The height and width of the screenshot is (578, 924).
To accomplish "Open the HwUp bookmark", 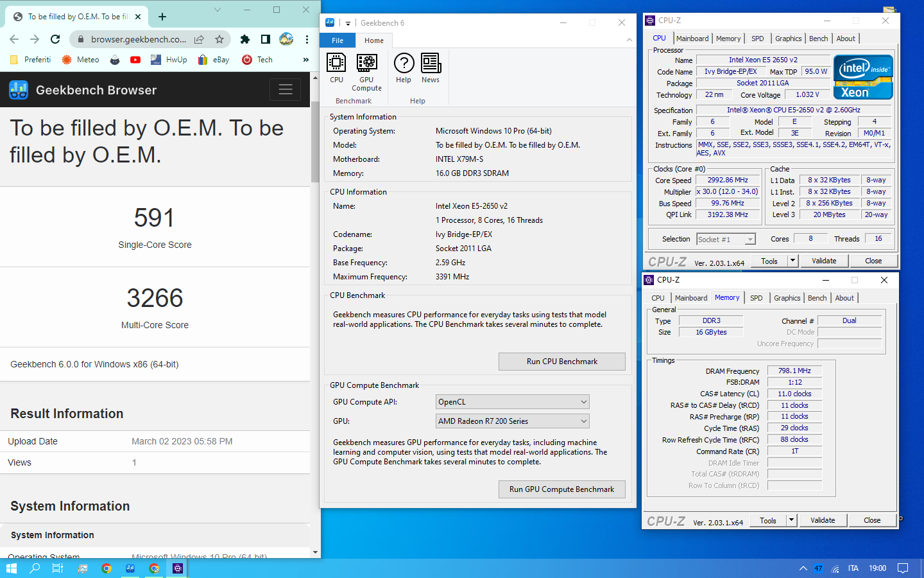I will 169,60.
